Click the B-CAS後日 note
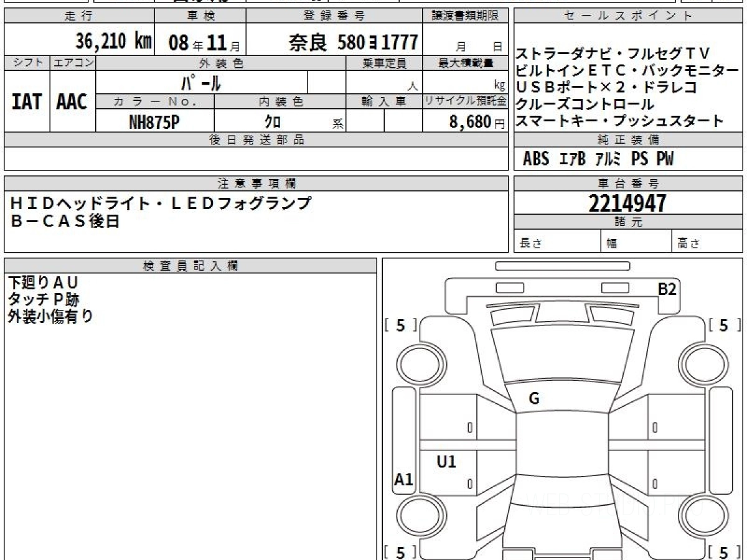Image resolution: width=747 pixels, height=560 pixels. (x=65, y=221)
